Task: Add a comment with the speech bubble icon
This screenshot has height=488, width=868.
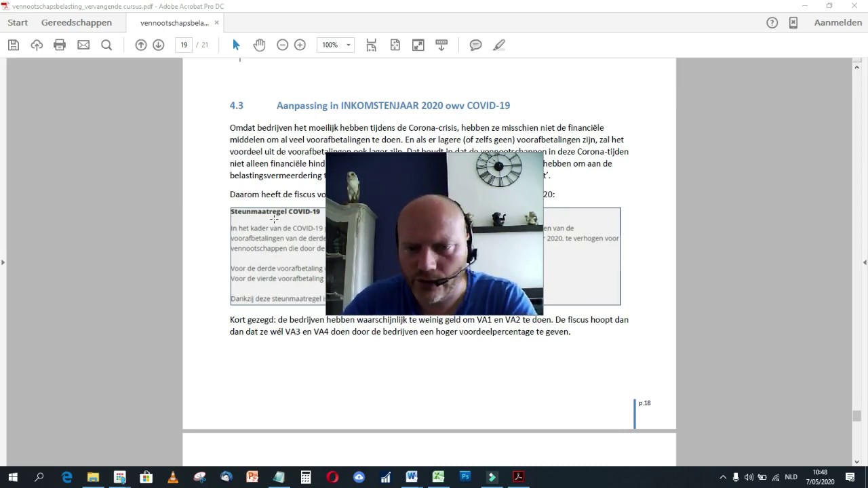Action: click(475, 45)
